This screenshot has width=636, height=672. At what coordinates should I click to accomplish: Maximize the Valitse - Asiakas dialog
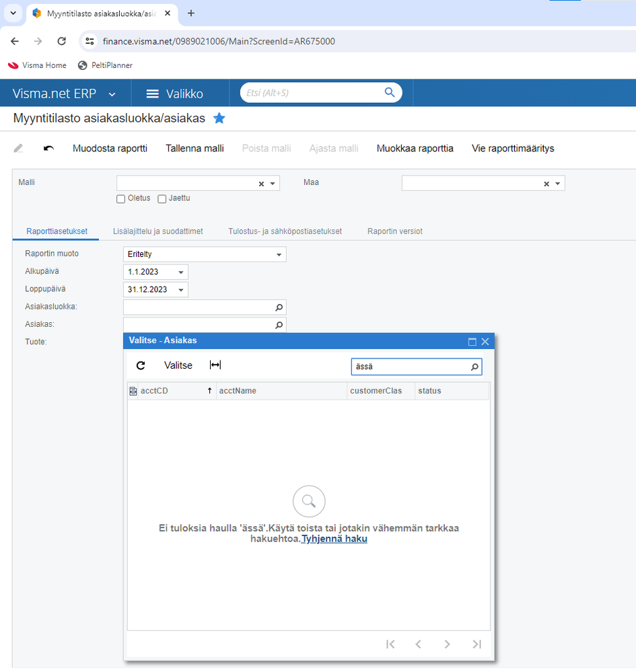(x=472, y=342)
